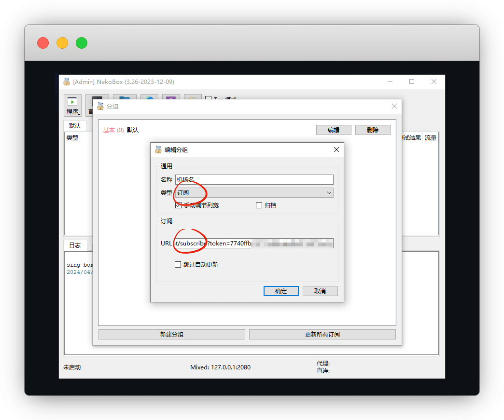
Task: Toggle the 手动调节列宽 checkbox
Action: [x=178, y=205]
